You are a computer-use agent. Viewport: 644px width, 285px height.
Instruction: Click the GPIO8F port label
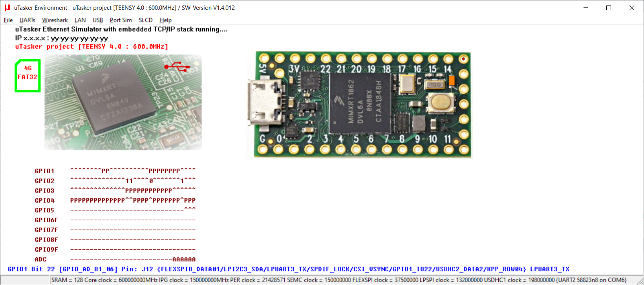(46, 240)
